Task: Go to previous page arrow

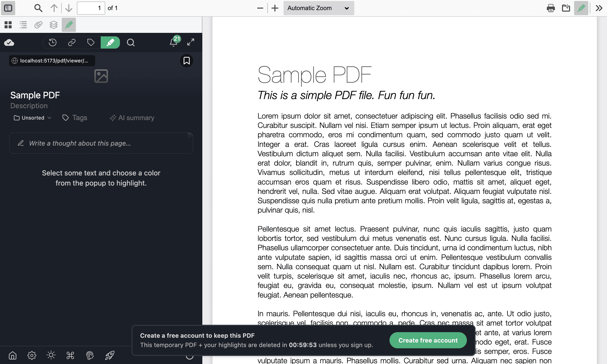Action: [54, 8]
